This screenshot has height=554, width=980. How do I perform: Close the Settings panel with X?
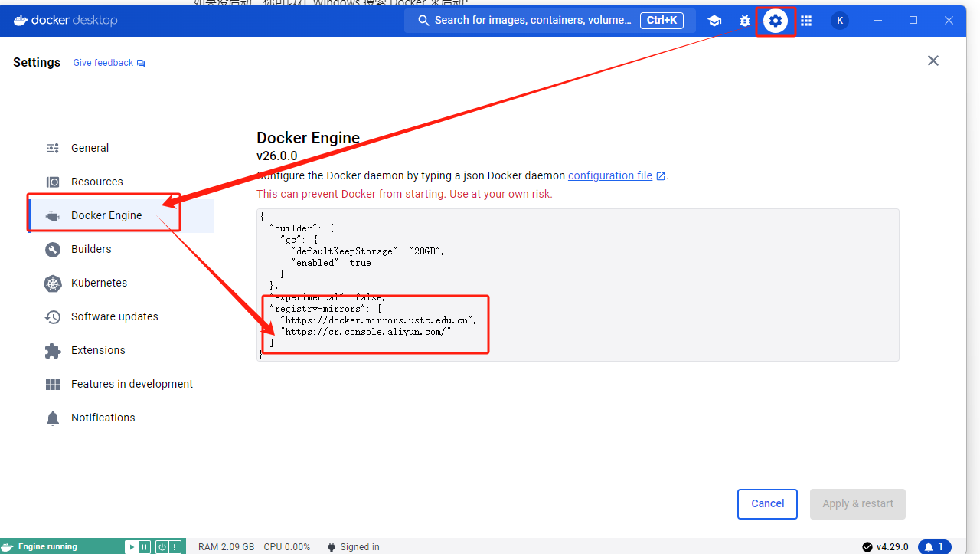pyautogui.click(x=933, y=61)
